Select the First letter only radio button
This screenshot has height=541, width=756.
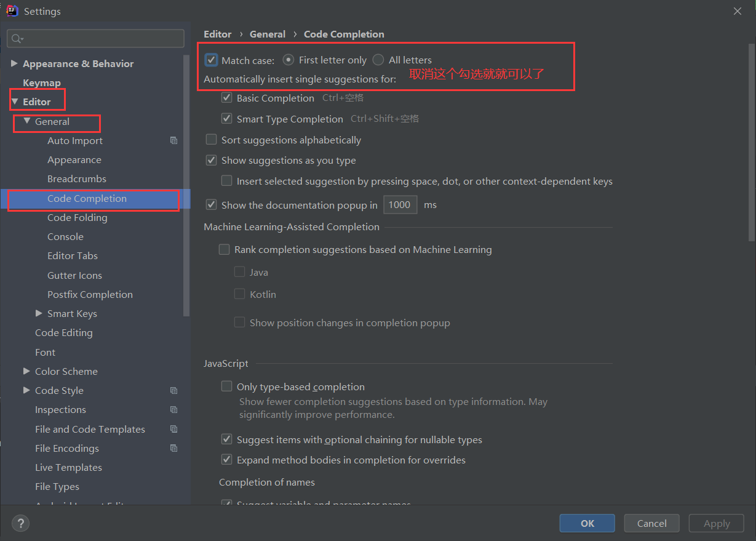click(x=288, y=60)
